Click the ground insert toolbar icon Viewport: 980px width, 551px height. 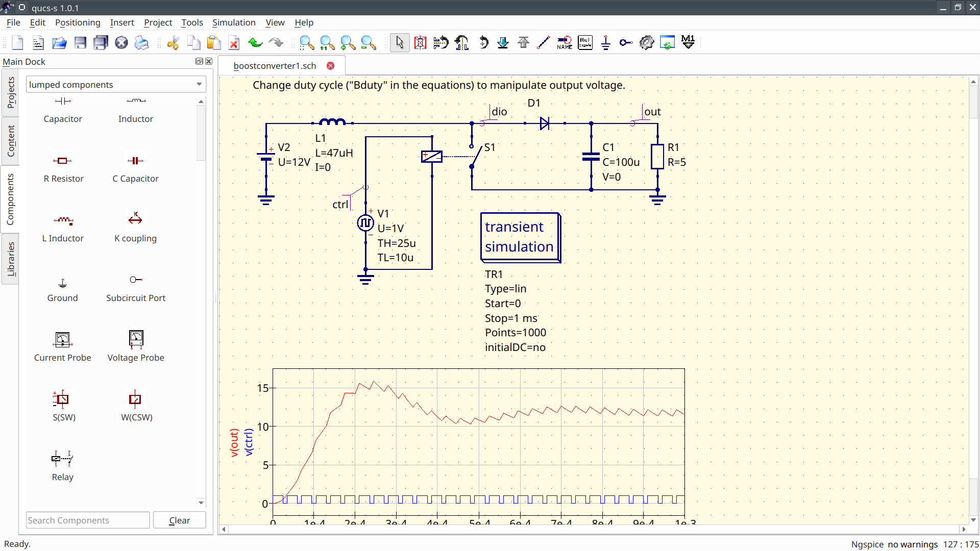606,42
